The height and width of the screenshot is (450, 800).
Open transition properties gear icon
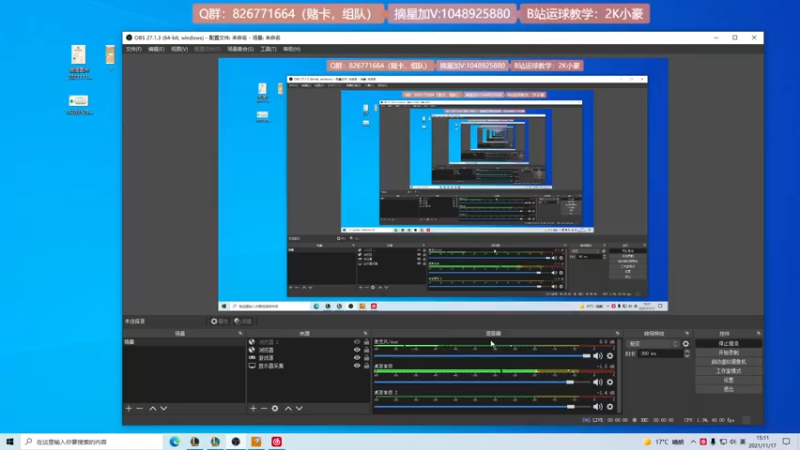pyautogui.click(x=686, y=344)
